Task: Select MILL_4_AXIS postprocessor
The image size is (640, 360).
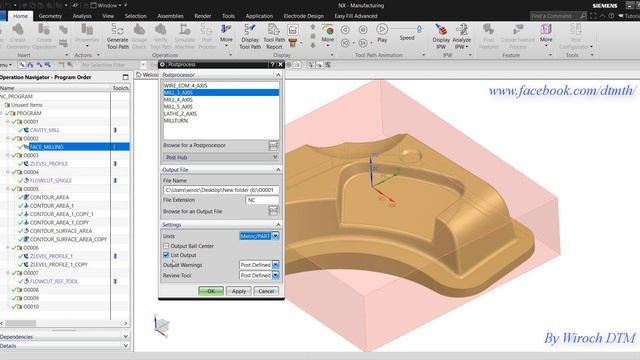Action: [178, 100]
